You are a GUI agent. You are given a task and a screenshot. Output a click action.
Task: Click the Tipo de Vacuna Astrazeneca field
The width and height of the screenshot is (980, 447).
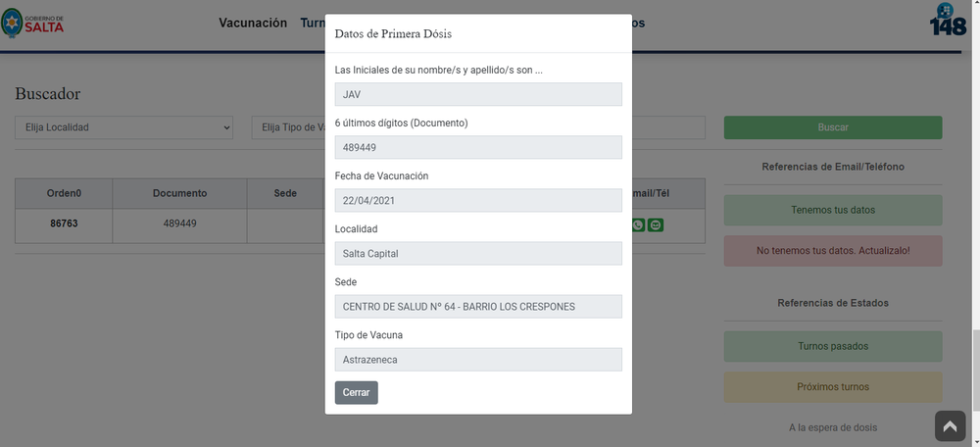point(478,360)
